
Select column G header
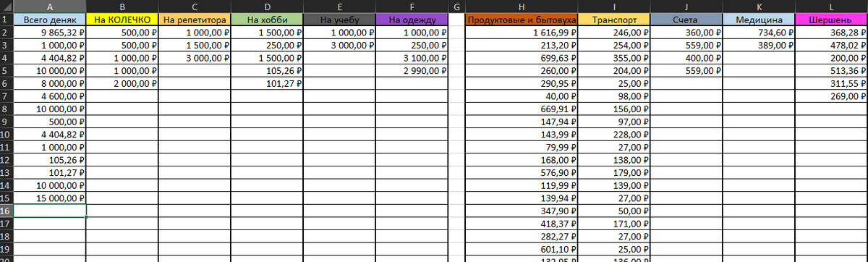click(x=457, y=7)
